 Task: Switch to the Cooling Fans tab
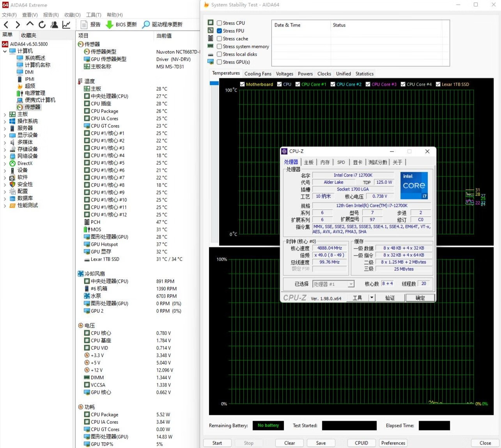click(258, 74)
